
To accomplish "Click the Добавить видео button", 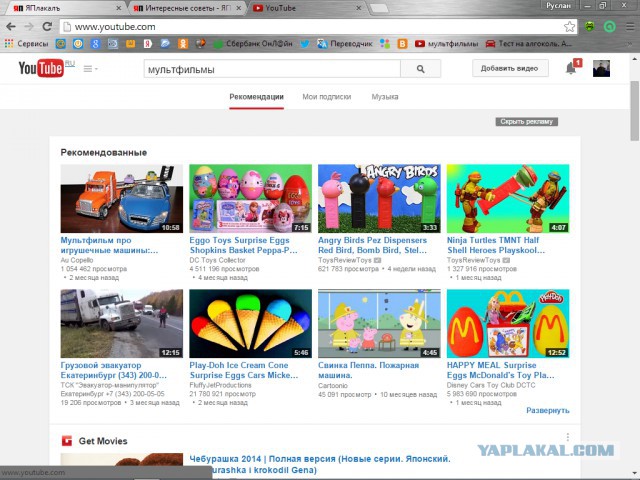I will [x=510, y=68].
